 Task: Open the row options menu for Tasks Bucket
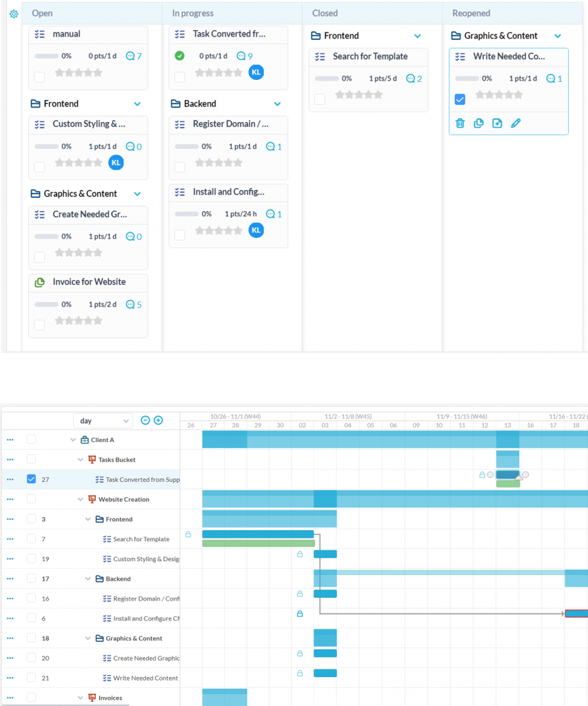(x=9, y=459)
